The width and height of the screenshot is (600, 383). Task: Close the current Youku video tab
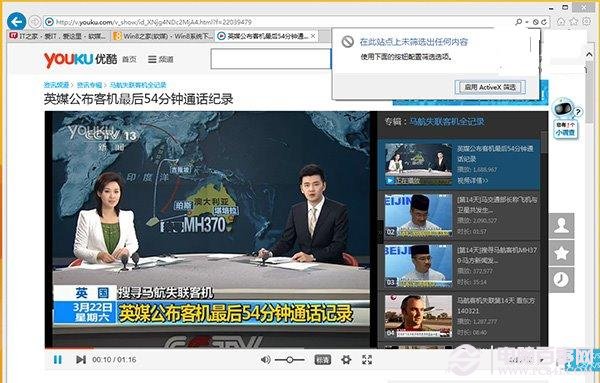(313, 36)
